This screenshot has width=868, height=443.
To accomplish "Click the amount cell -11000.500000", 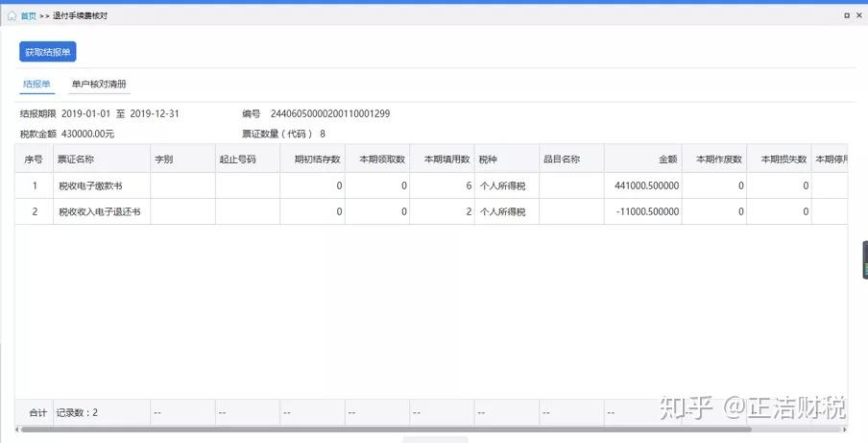I will coord(647,211).
